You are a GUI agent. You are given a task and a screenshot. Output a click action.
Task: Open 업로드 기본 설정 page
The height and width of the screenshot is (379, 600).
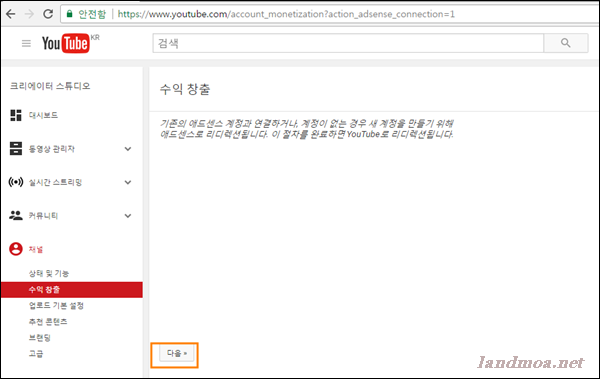tap(56, 305)
